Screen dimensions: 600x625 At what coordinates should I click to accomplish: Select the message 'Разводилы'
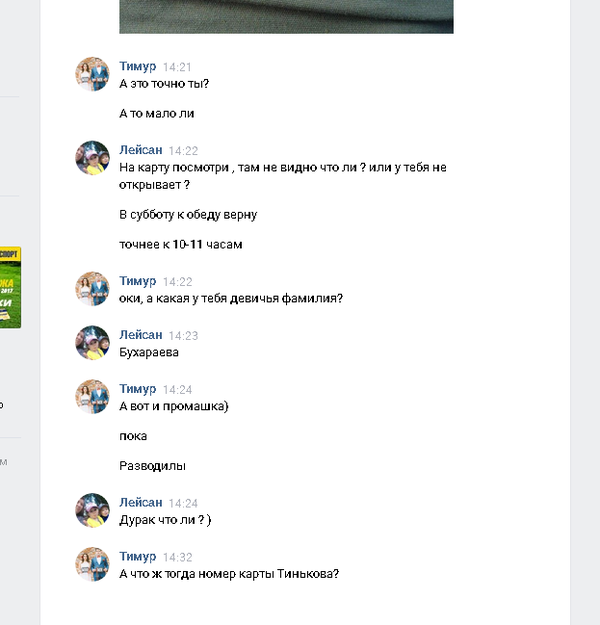click(x=152, y=466)
